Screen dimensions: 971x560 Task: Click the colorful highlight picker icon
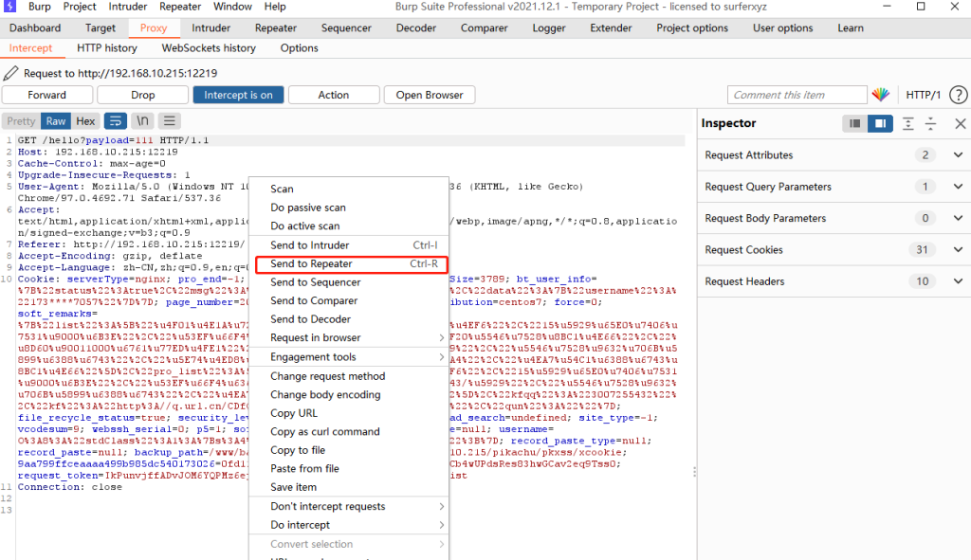881,95
